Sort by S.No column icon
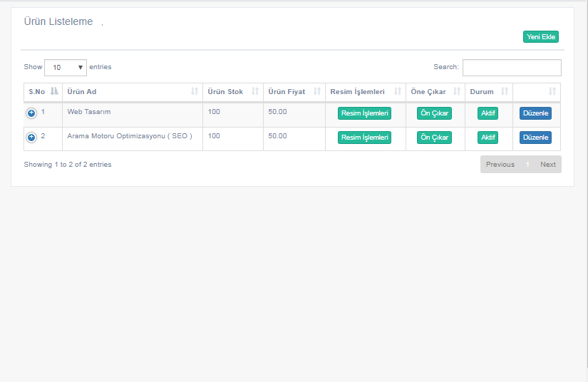This screenshot has height=382, width=588. (x=54, y=91)
